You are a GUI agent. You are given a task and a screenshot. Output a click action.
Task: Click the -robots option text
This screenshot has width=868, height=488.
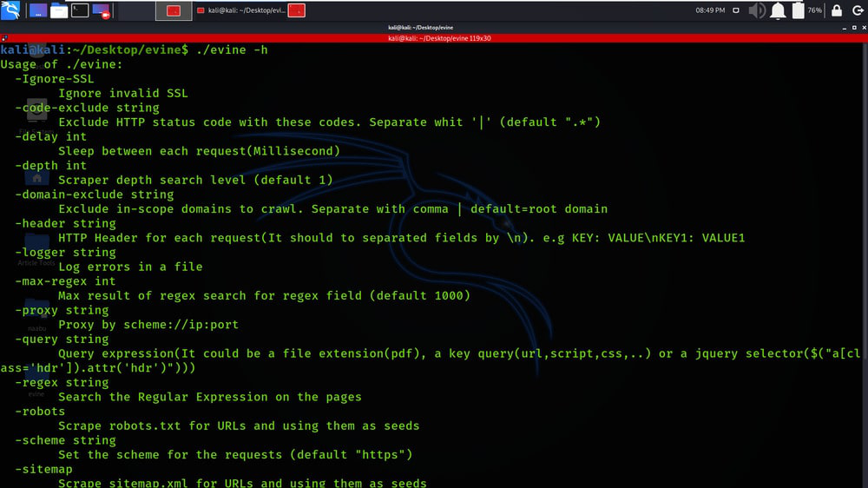click(40, 411)
